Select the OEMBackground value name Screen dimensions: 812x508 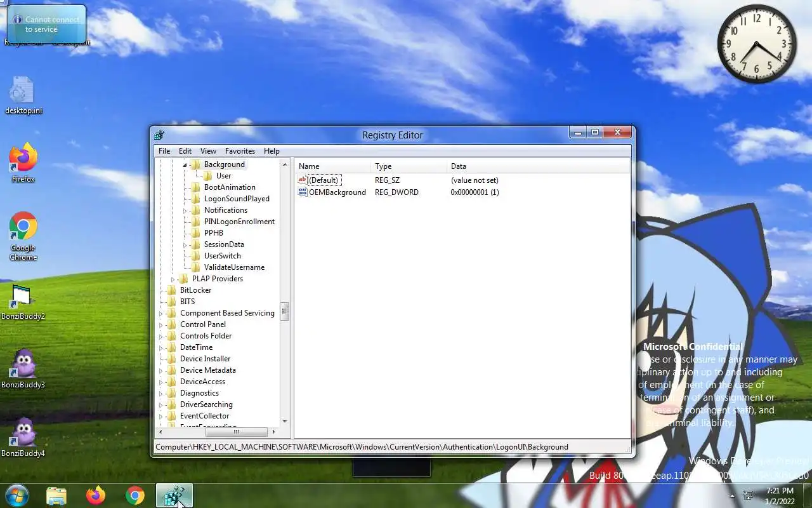click(x=337, y=192)
